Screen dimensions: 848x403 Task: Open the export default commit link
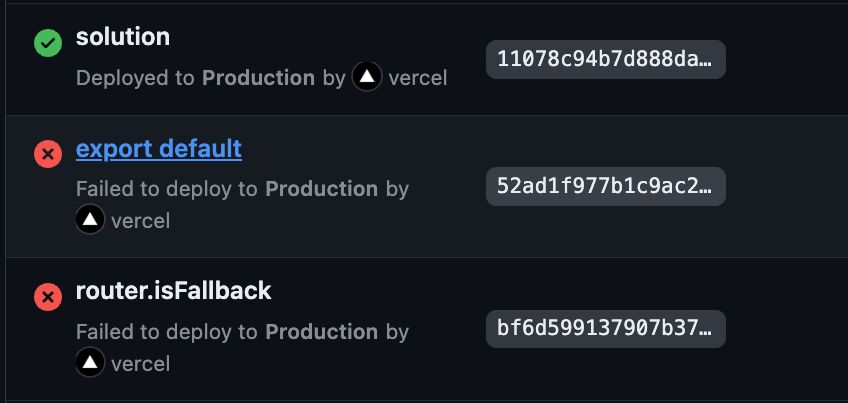[159, 148]
